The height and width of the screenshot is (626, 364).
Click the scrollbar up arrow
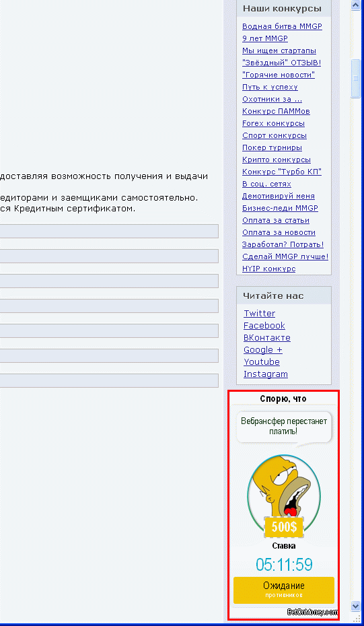pyautogui.click(x=356, y=5)
